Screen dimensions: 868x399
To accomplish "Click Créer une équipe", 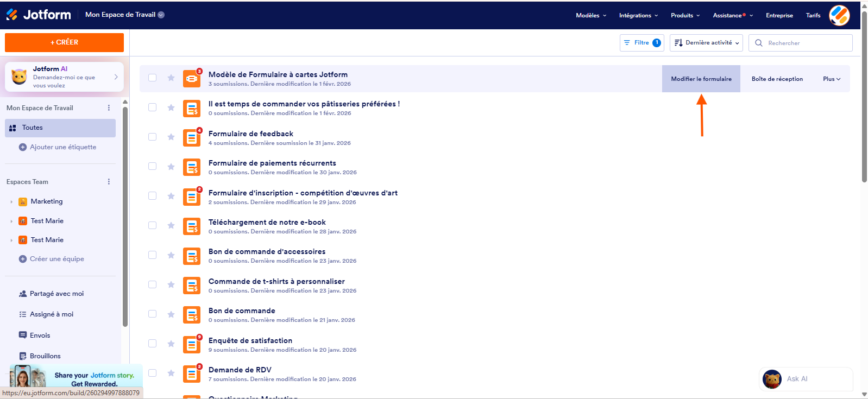I will pyautogui.click(x=52, y=259).
